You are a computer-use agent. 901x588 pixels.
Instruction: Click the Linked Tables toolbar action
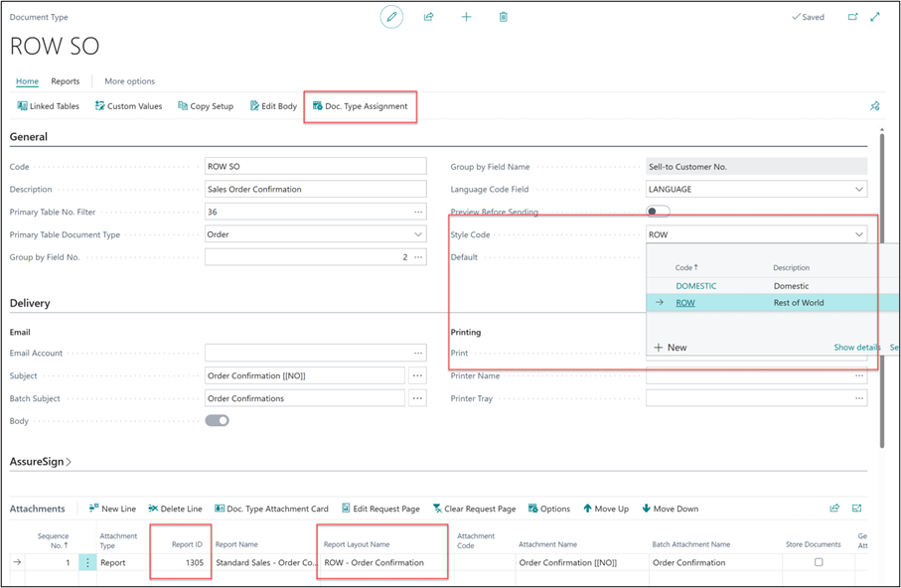point(48,105)
